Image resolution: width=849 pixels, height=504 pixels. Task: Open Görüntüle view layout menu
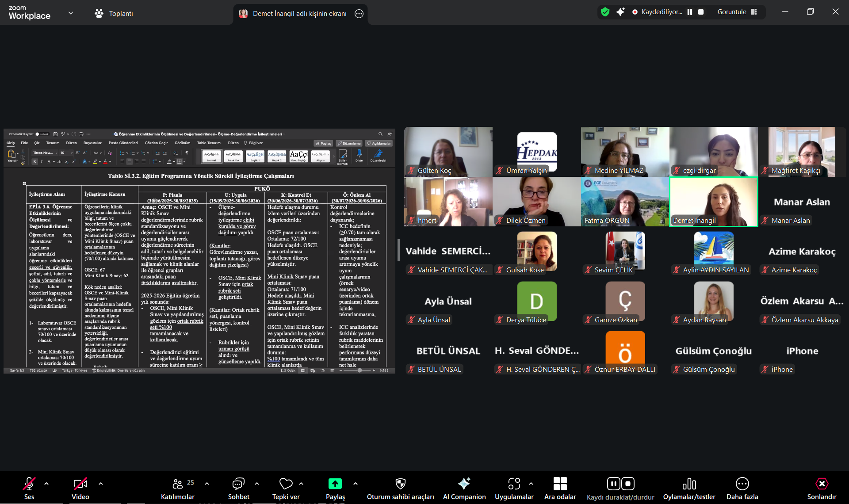[737, 12]
